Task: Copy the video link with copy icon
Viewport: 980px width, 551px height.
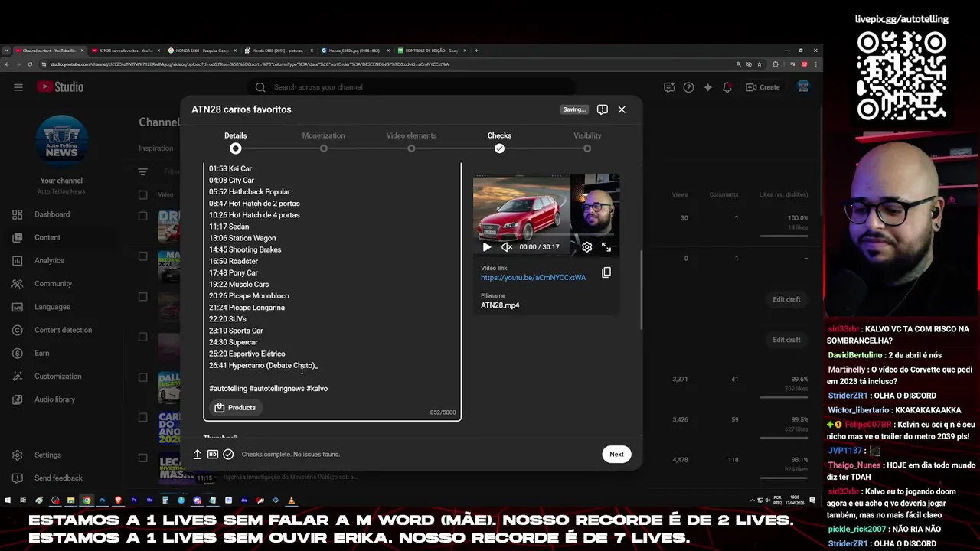Action: [606, 272]
